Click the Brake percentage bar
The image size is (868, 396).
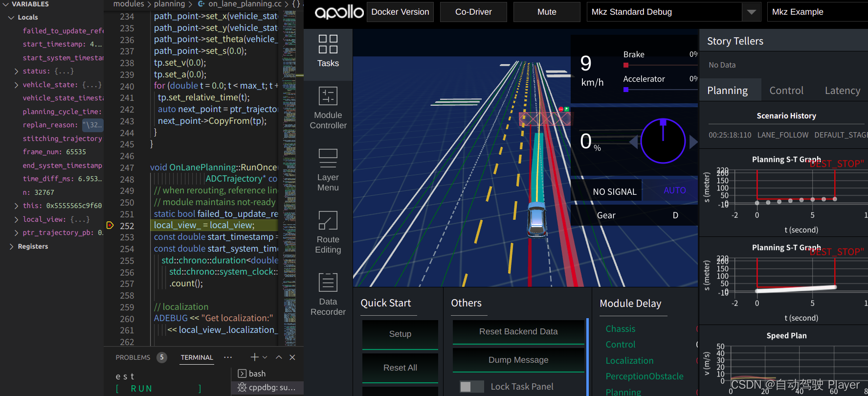click(660, 65)
